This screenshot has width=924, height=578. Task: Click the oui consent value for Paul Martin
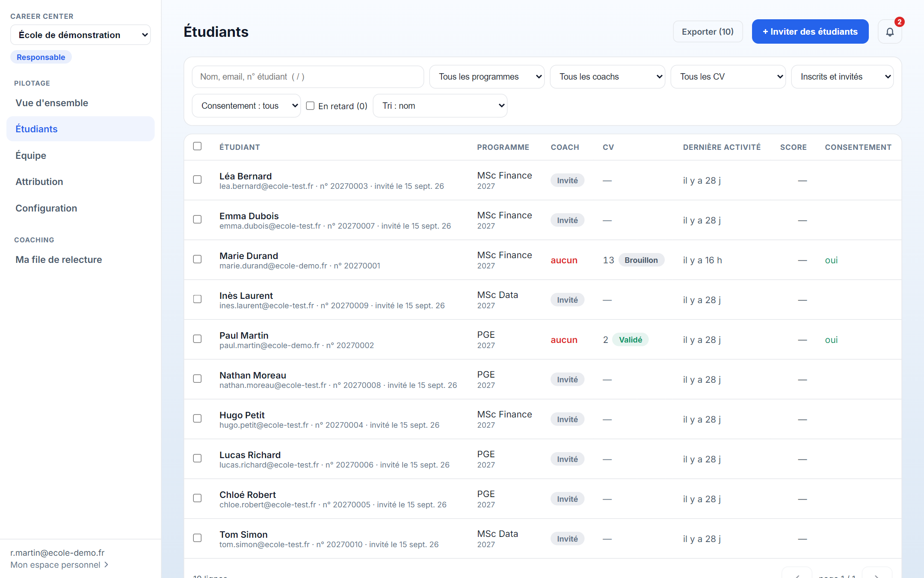(831, 340)
